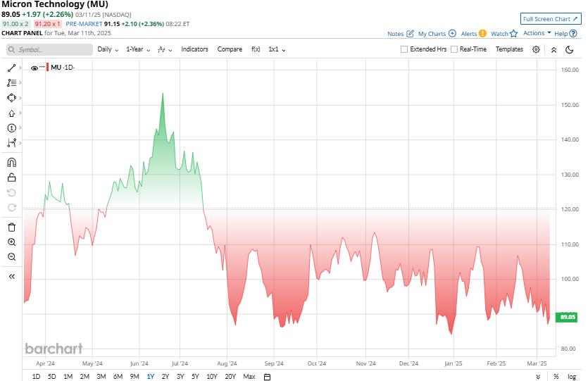
Task: Toggle the magnet snap mode
Action: [x=12, y=163]
